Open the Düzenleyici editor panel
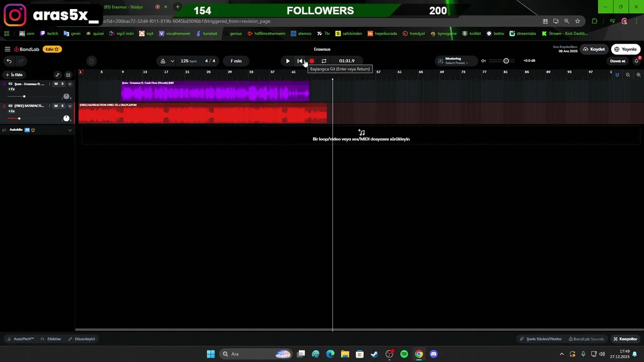This screenshot has width=644, height=362. [82, 339]
